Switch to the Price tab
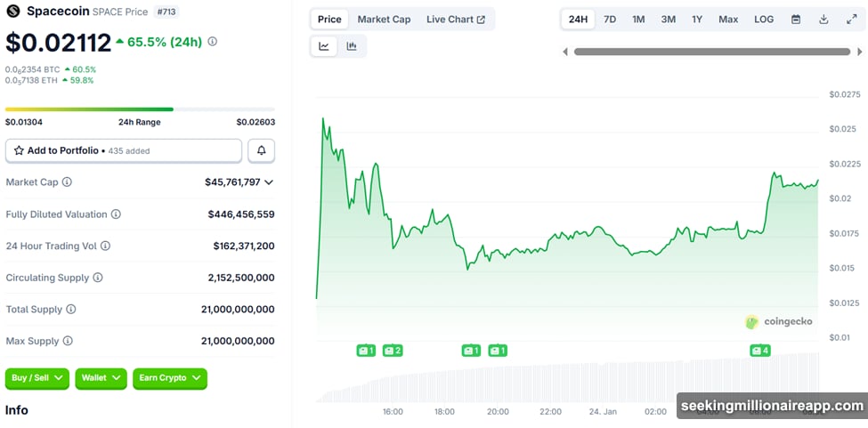 (x=329, y=20)
